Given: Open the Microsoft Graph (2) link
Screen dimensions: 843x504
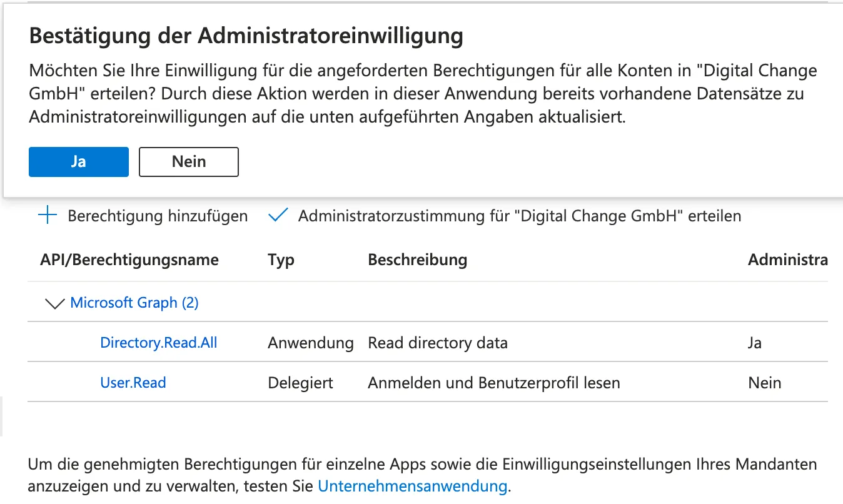Looking at the screenshot, I should click(134, 303).
